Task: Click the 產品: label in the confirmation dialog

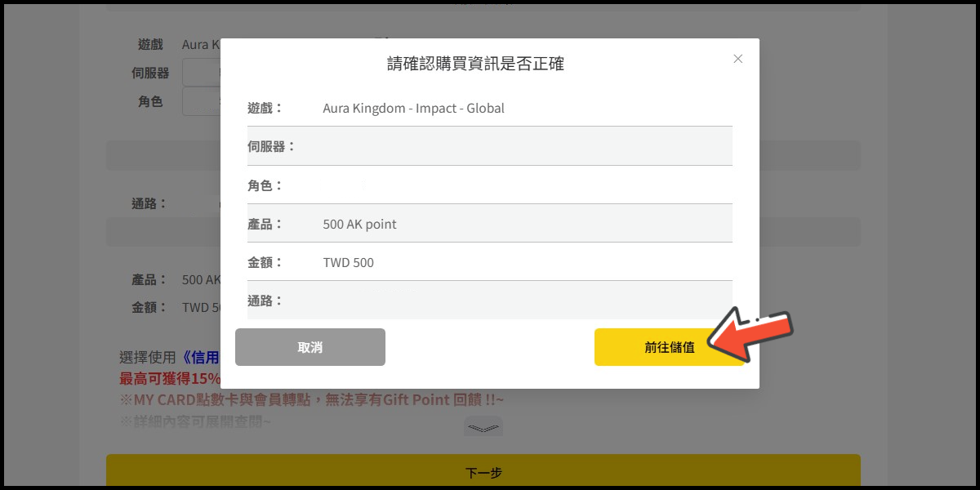Action: [x=265, y=224]
